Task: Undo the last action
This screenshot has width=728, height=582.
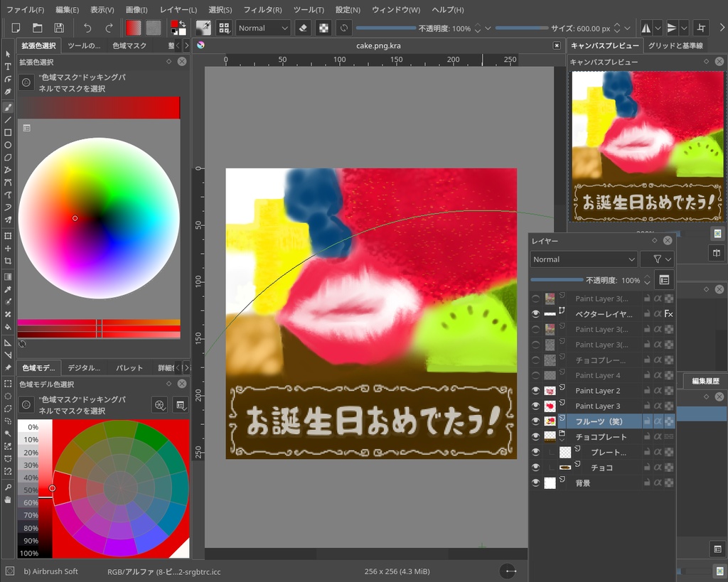Action: coord(87,28)
